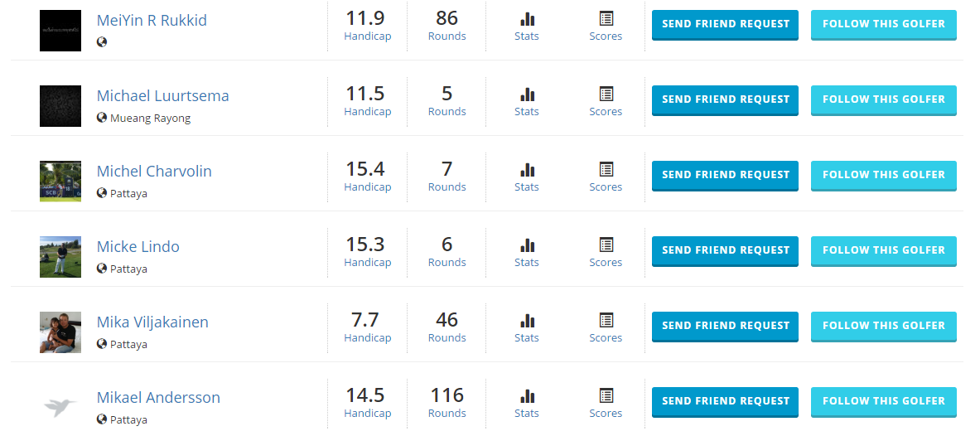Follow golfer Mika Viljakainen

click(883, 326)
